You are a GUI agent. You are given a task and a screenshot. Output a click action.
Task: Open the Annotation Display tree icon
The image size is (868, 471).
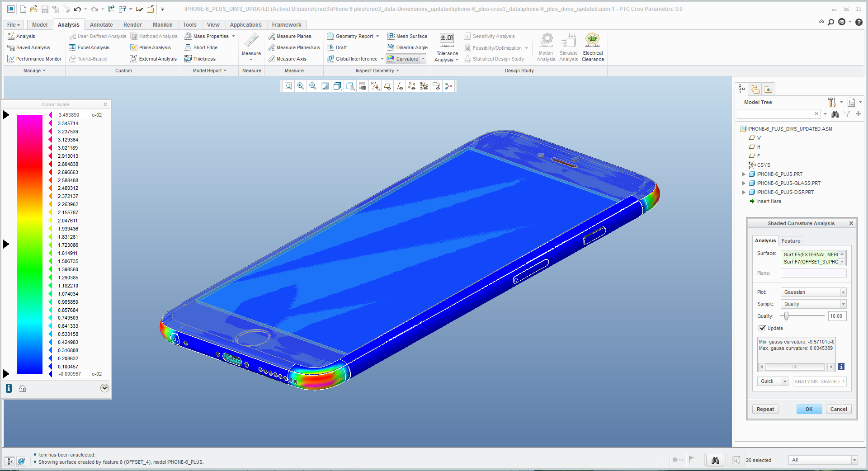tap(437, 86)
